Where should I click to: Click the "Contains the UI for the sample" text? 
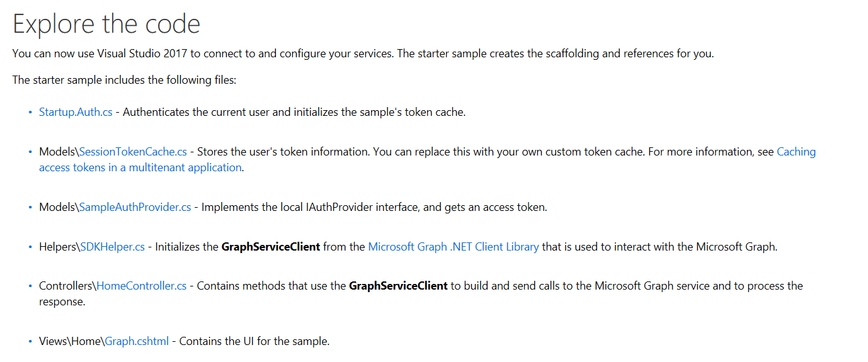(x=254, y=341)
